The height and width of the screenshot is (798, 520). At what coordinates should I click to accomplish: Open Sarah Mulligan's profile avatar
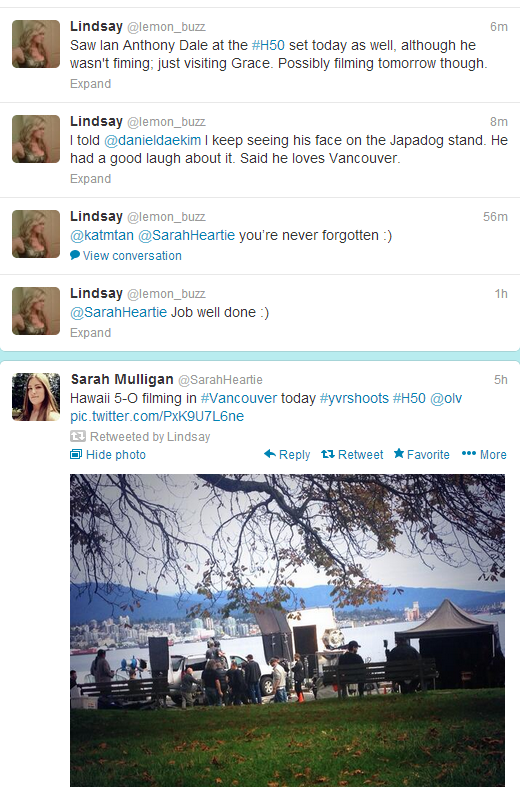pos(36,397)
